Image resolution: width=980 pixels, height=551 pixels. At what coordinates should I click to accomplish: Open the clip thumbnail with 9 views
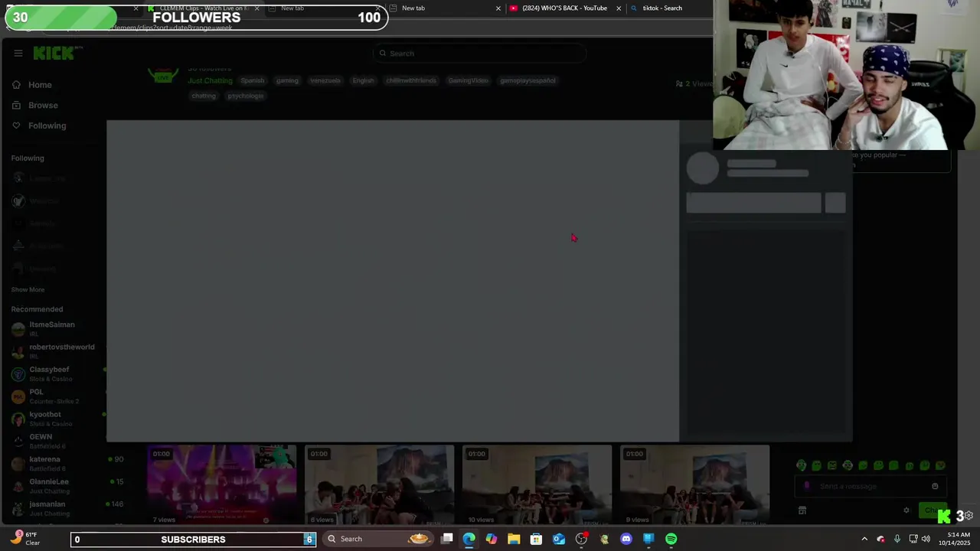(x=695, y=485)
